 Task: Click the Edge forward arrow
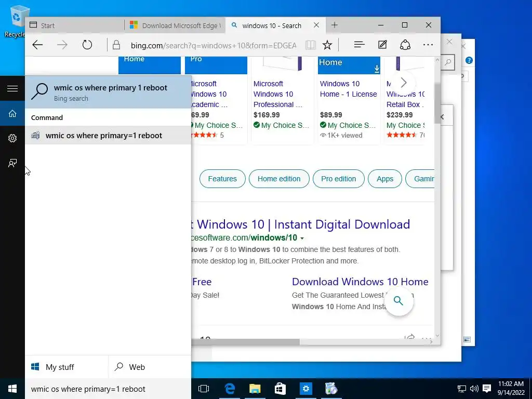[62, 45]
